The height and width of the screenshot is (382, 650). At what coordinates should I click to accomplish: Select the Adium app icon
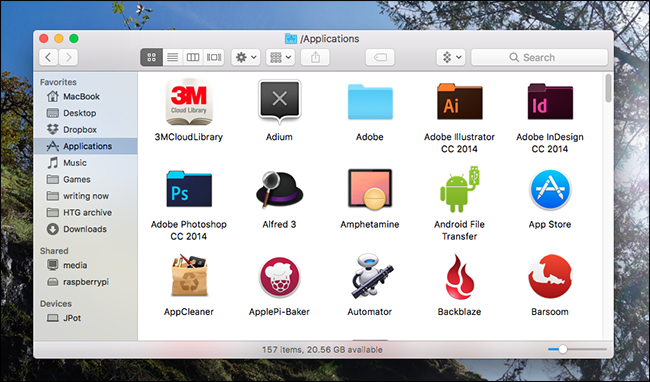[x=279, y=102]
